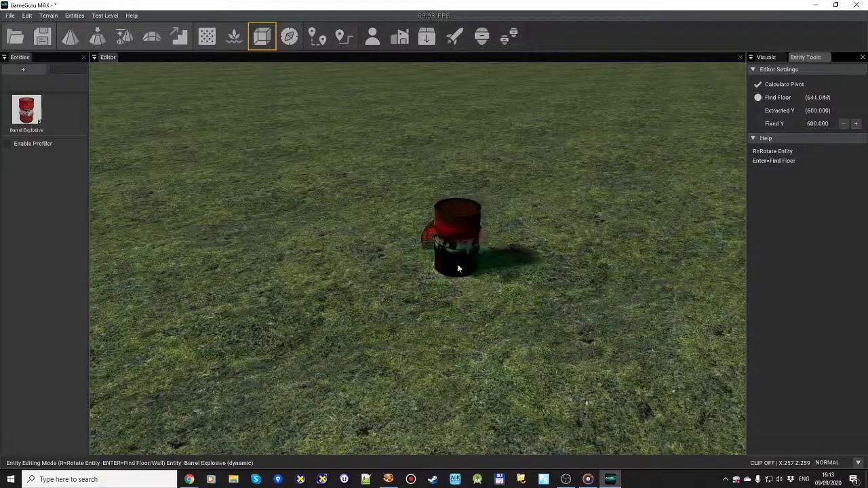Image resolution: width=868 pixels, height=488 pixels.
Task: Select the Find Floor radio button
Action: point(757,98)
